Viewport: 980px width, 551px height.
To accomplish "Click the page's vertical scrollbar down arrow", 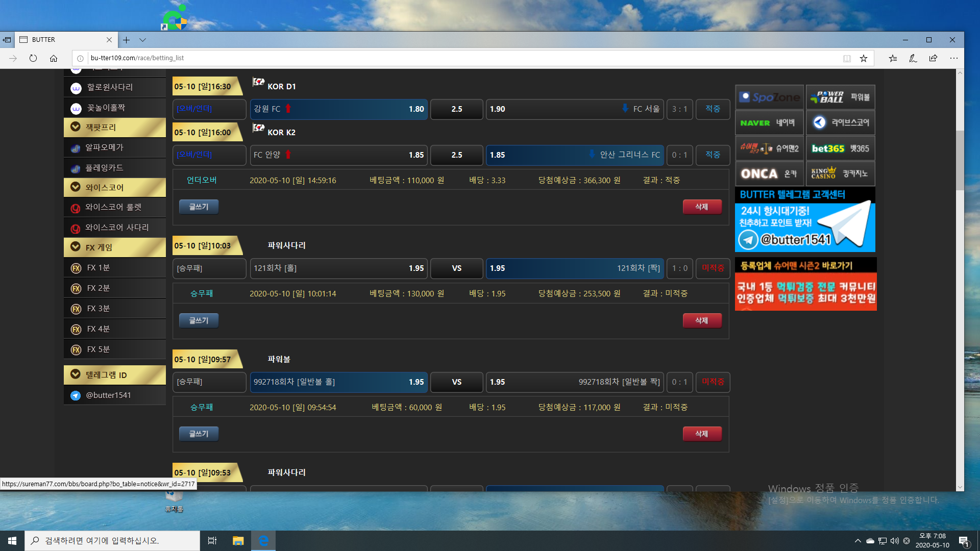I will 960,487.
